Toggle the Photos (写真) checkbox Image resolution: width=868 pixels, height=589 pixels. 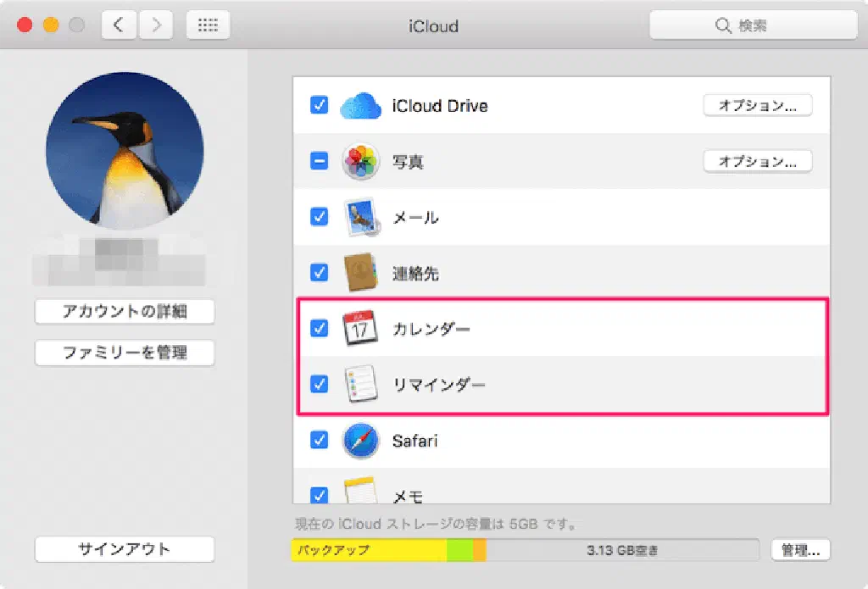pyautogui.click(x=320, y=161)
